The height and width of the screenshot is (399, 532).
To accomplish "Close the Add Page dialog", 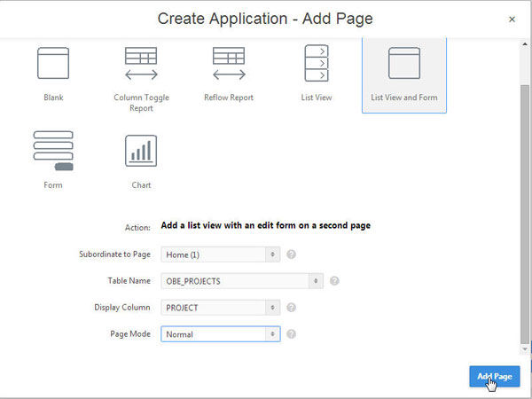I will pos(512,20).
